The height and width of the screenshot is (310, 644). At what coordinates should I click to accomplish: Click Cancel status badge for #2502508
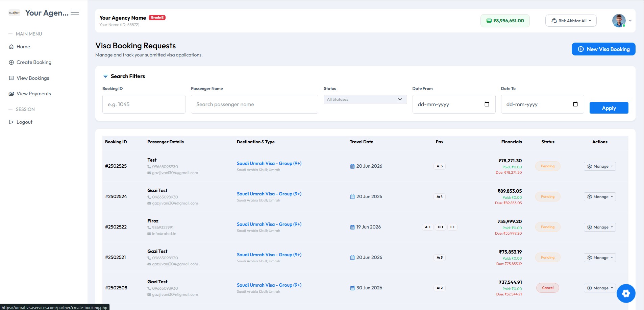click(548, 288)
